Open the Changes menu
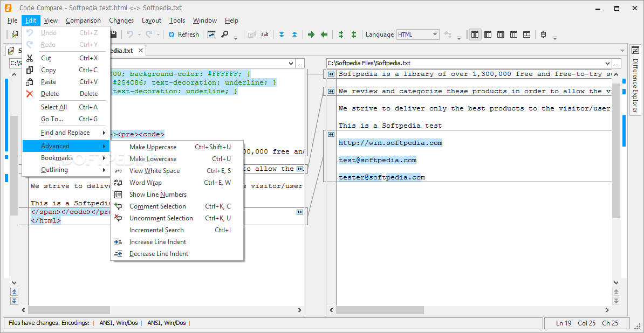The image size is (644, 333). point(121,20)
